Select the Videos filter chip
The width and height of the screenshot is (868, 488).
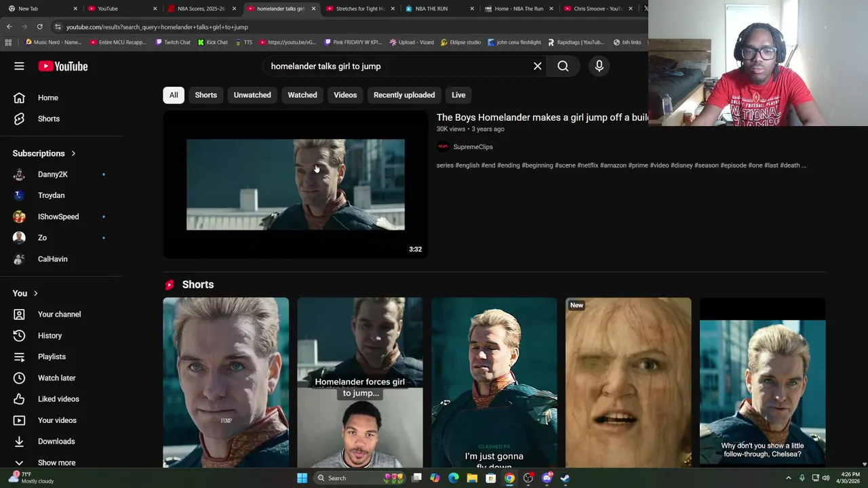coord(345,95)
